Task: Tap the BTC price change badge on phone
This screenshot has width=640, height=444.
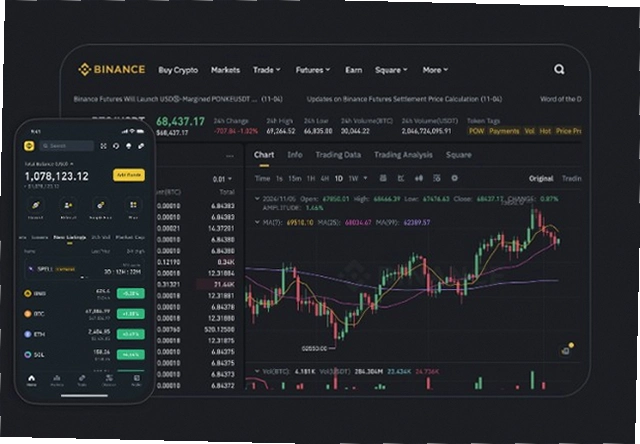Action: coord(131,314)
